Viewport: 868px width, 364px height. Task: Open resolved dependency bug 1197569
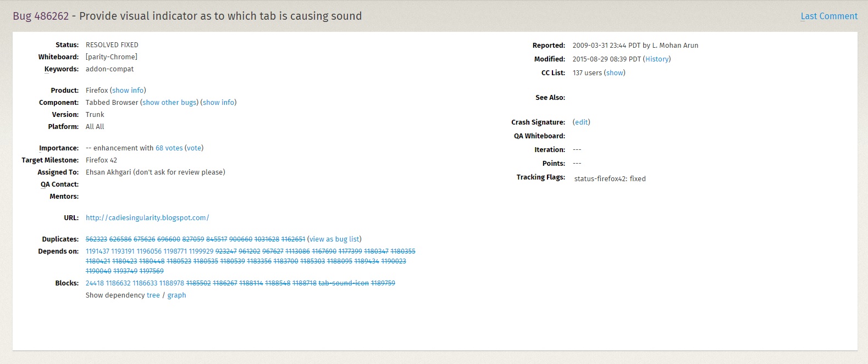(151, 271)
